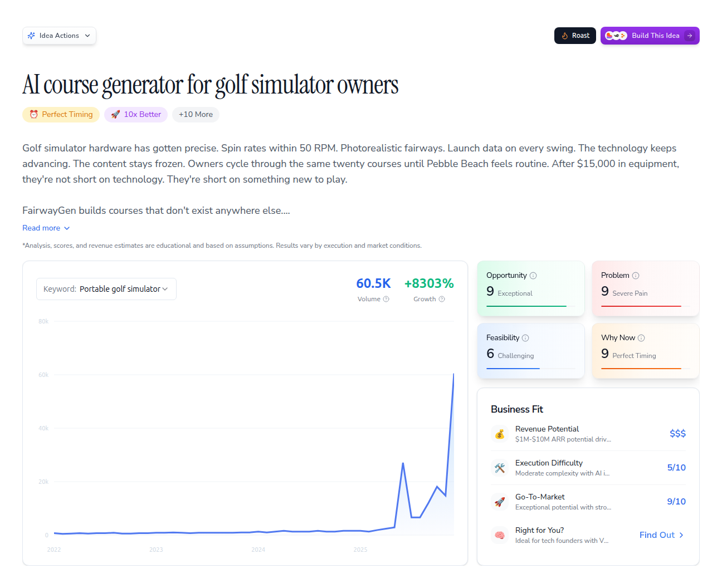Screen dimensions: 722x588
Task: Click the Feasibility score progress bar
Action: click(530, 369)
